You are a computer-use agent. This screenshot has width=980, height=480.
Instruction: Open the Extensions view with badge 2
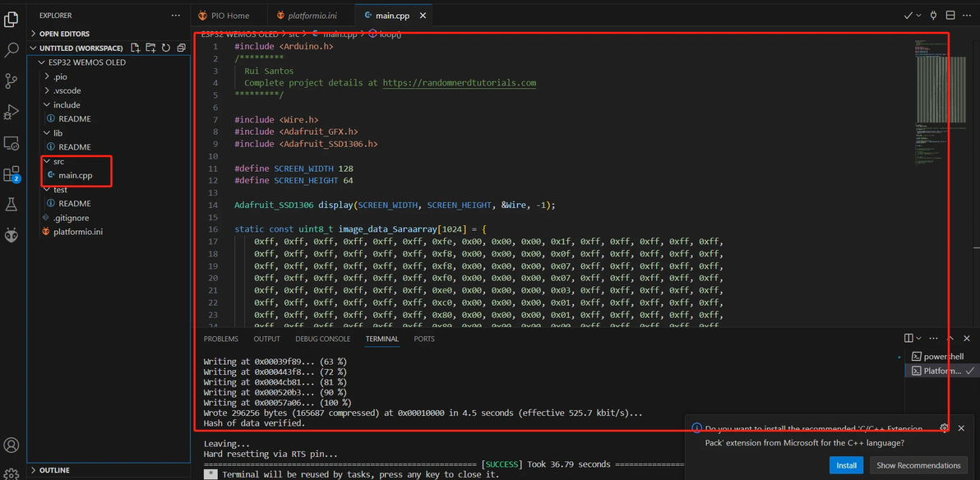click(x=12, y=173)
